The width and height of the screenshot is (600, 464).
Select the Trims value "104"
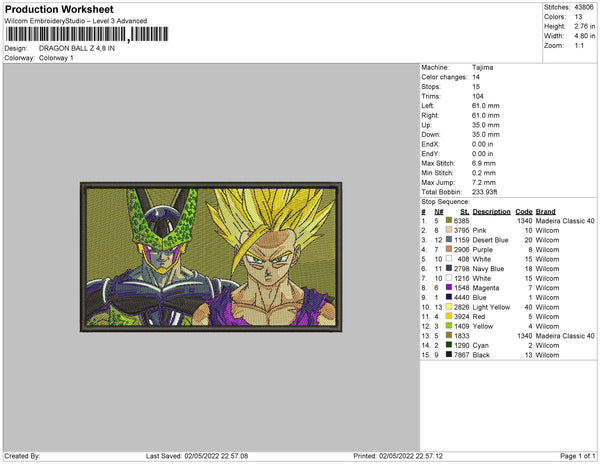[x=478, y=96]
